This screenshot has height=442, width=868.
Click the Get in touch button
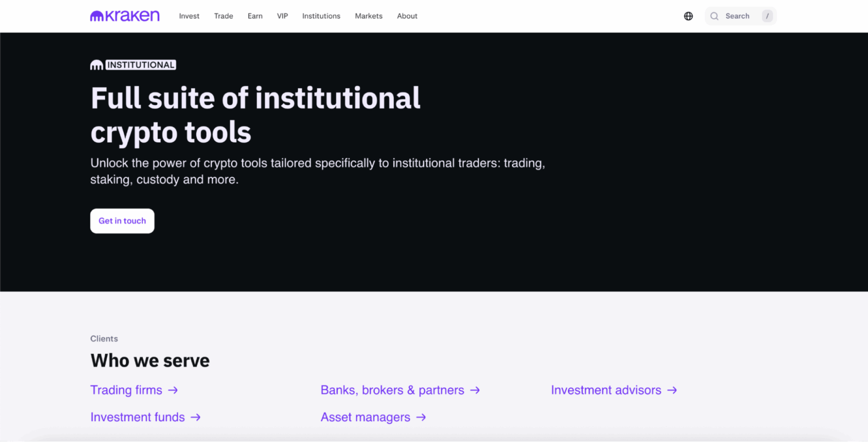(122, 220)
